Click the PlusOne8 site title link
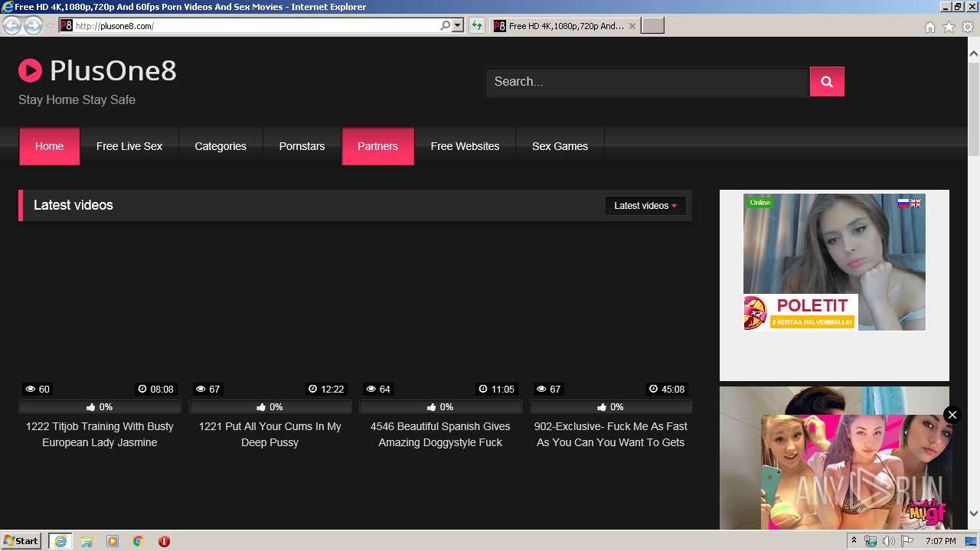980x551 pixels. coord(113,71)
